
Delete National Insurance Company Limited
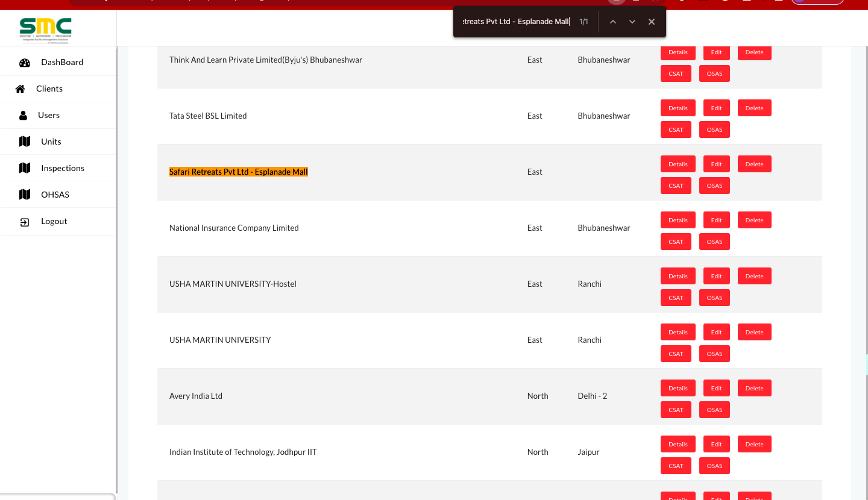click(x=755, y=220)
